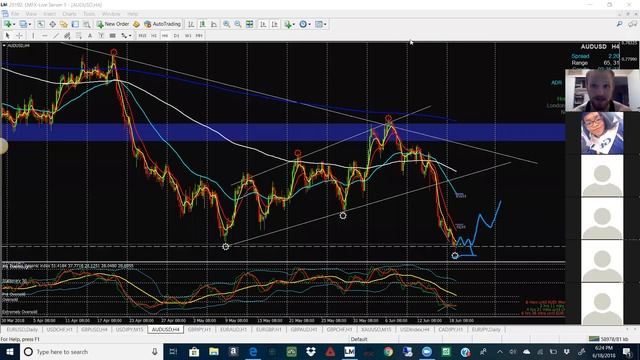Screen dimensions: 640x360
Task: Open Indicators list dropdown in toolbar
Action: click(289, 24)
